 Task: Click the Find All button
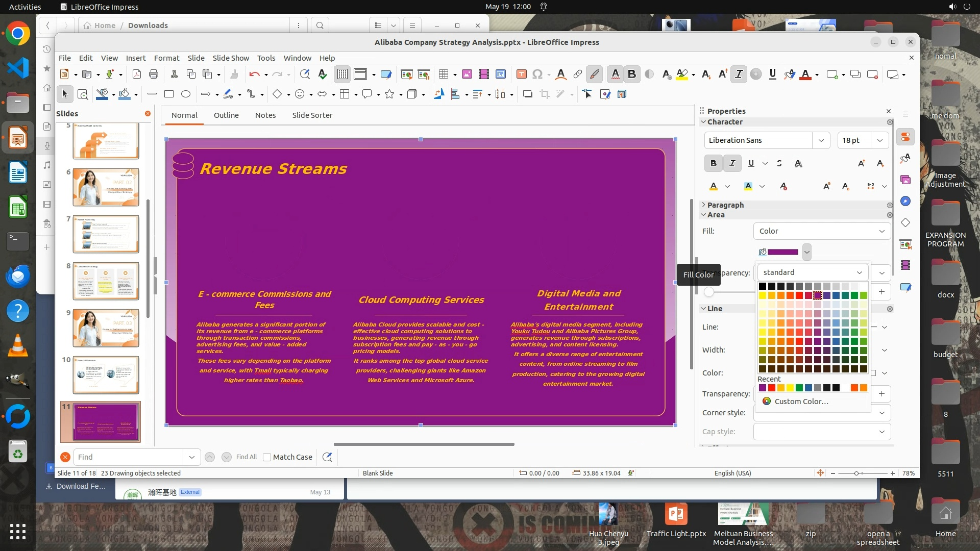246,457
